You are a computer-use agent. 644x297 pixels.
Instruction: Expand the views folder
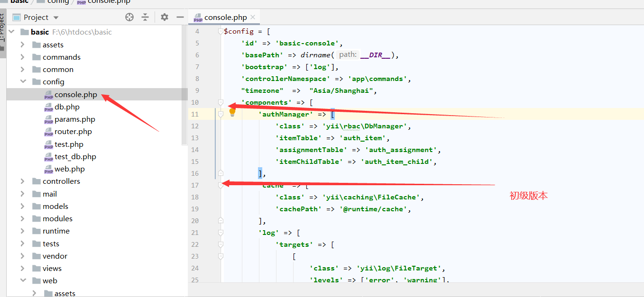[22, 268]
